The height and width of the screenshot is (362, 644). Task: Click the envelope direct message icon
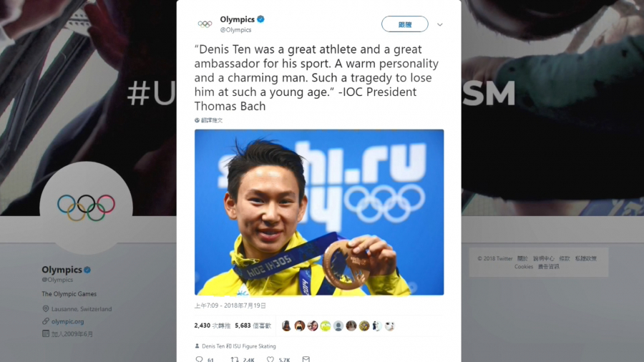(x=306, y=359)
